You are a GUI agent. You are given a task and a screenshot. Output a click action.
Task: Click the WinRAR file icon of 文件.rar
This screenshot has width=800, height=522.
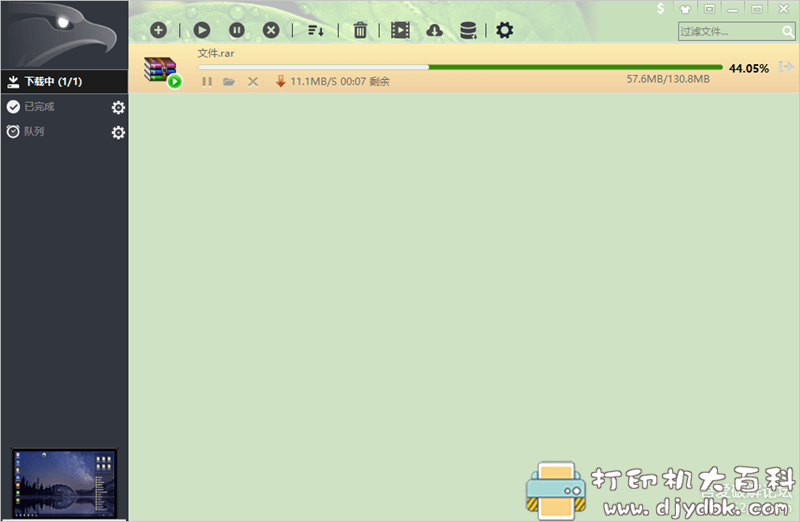(161, 70)
